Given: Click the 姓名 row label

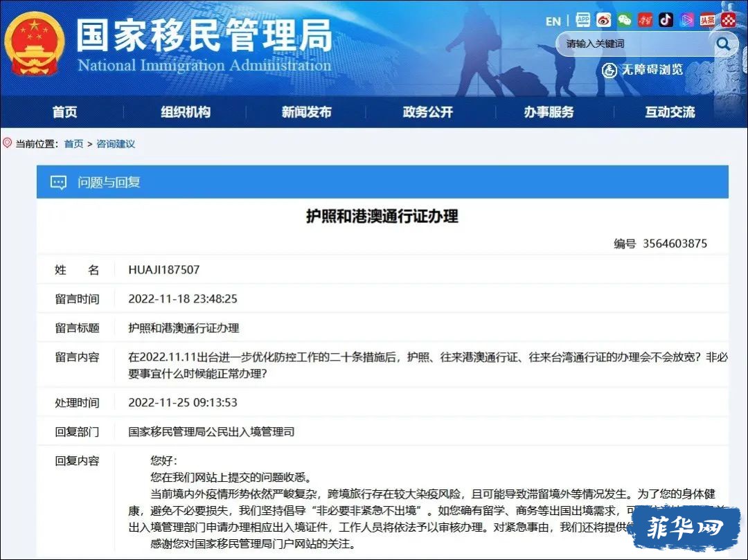Looking at the screenshot, I should click(x=77, y=270).
